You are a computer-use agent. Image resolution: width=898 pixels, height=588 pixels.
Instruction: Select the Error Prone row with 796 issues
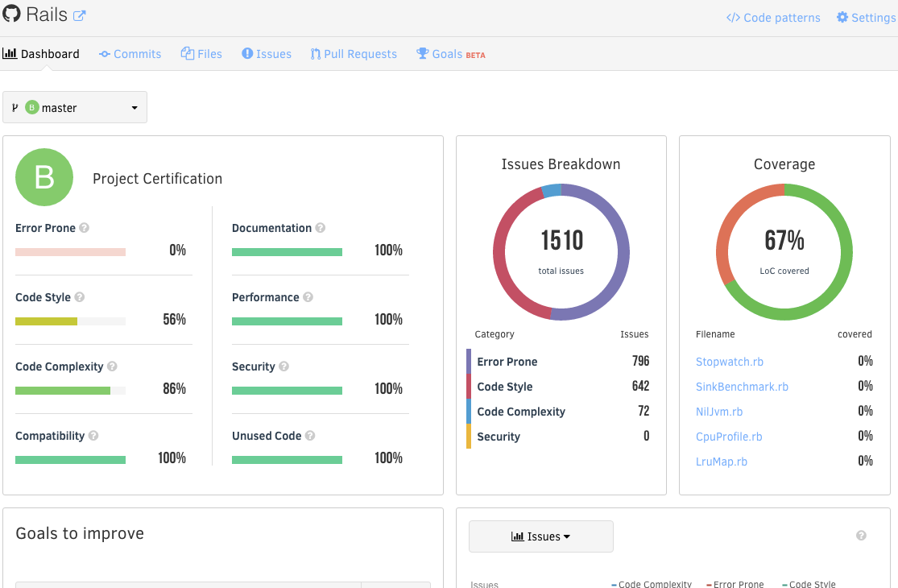(x=558, y=362)
